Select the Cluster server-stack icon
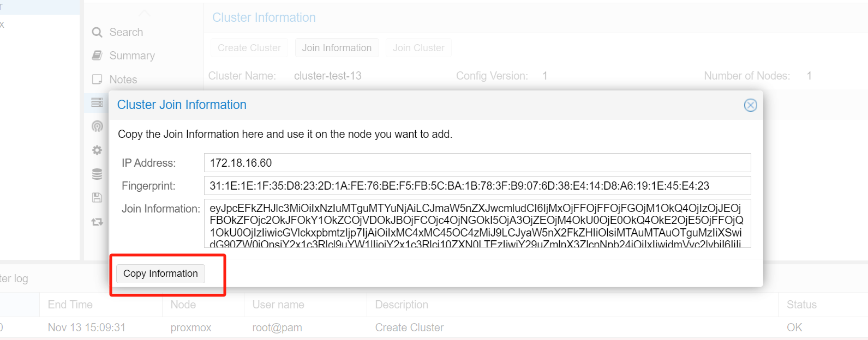The height and width of the screenshot is (340, 868). pos(97,102)
